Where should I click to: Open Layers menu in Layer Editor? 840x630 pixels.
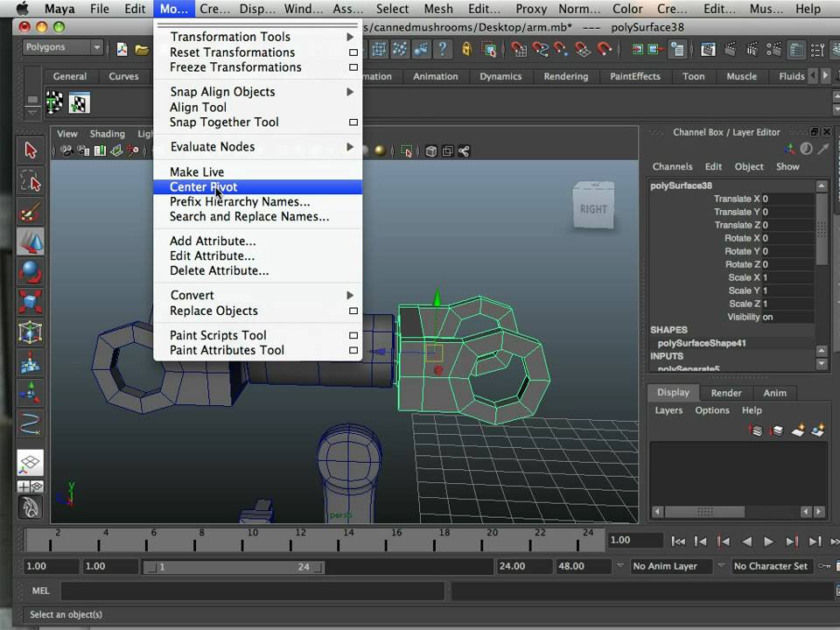pos(668,410)
